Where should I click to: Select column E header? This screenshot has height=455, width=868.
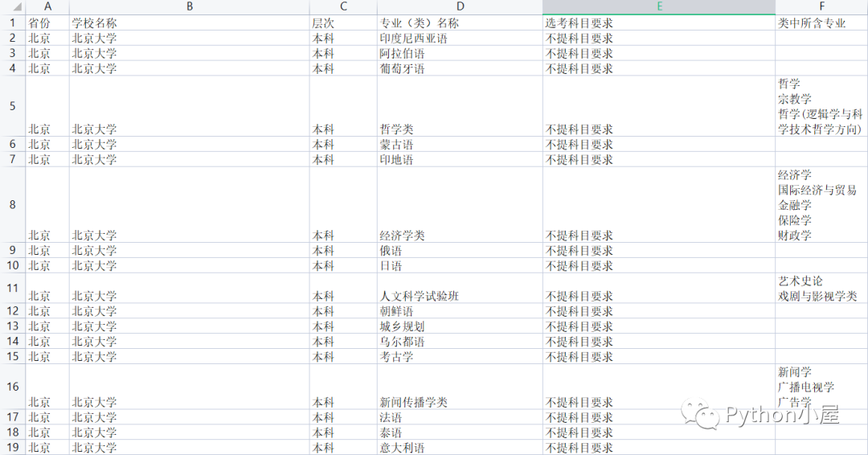click(659, 6)
